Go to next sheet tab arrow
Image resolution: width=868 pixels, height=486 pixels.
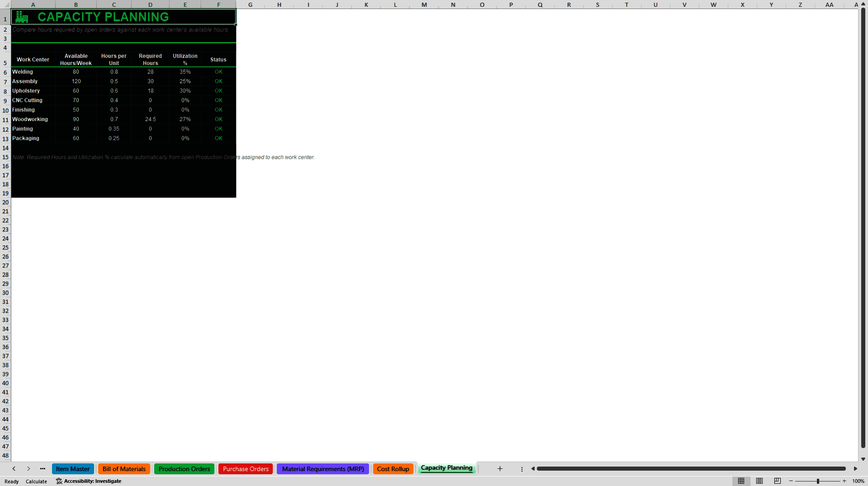point(28,469)
